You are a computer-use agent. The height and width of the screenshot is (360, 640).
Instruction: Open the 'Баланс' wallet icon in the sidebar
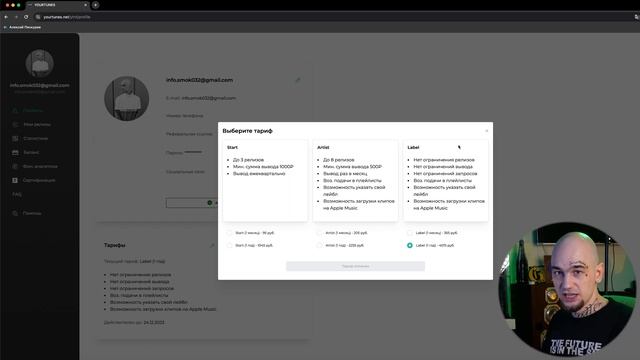(x=15, y=152)
